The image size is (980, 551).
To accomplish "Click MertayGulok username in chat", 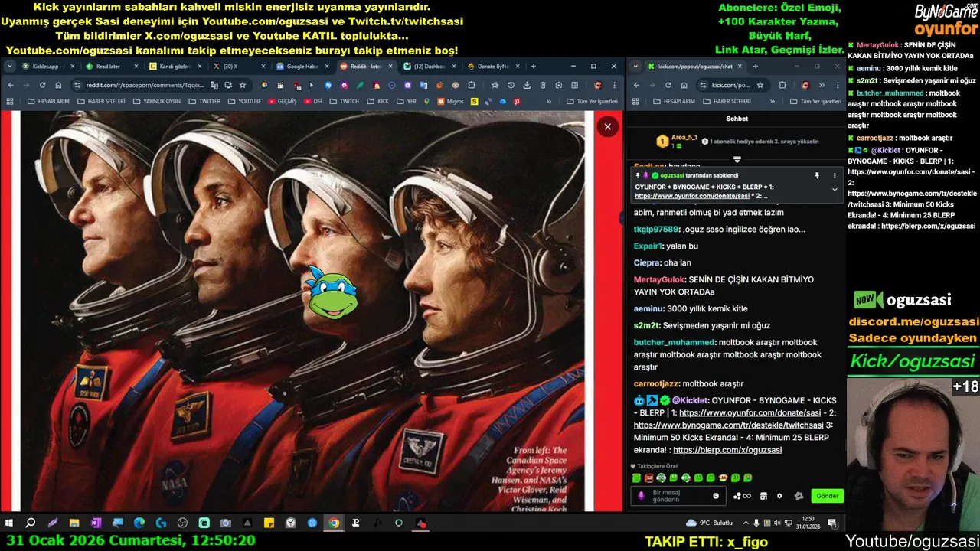I will 659,279.
